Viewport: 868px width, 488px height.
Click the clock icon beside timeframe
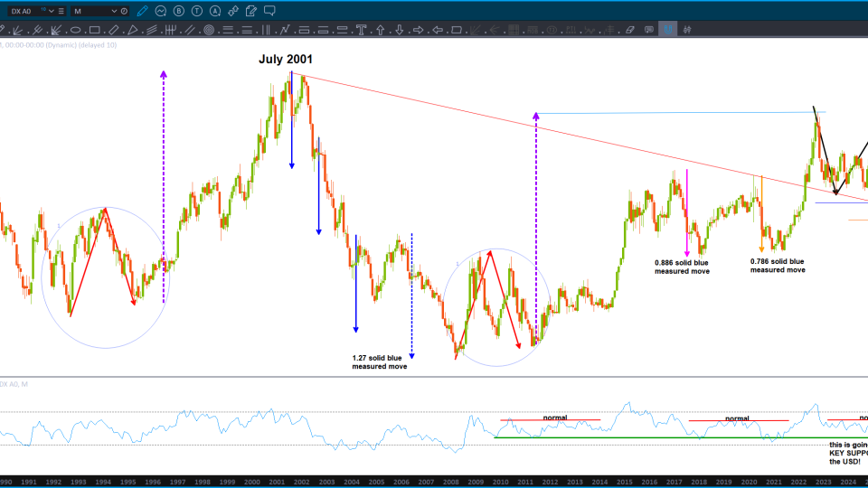[x=124, y=11]
